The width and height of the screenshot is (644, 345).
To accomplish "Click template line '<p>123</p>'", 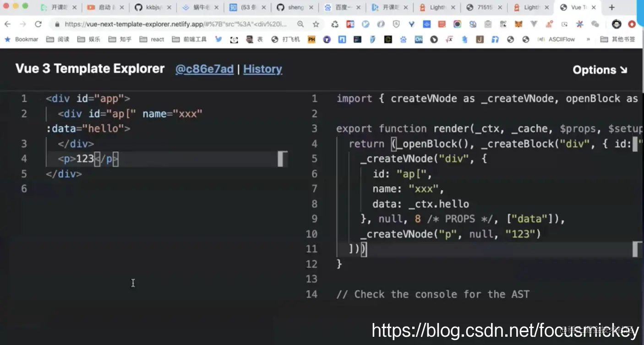I will 88,159.
